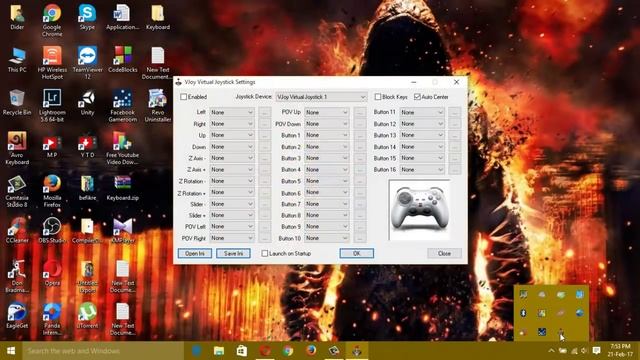
Task: Open Google Chrome desktop shortcut
Action: pyautogui.click(x=52, y=20)
